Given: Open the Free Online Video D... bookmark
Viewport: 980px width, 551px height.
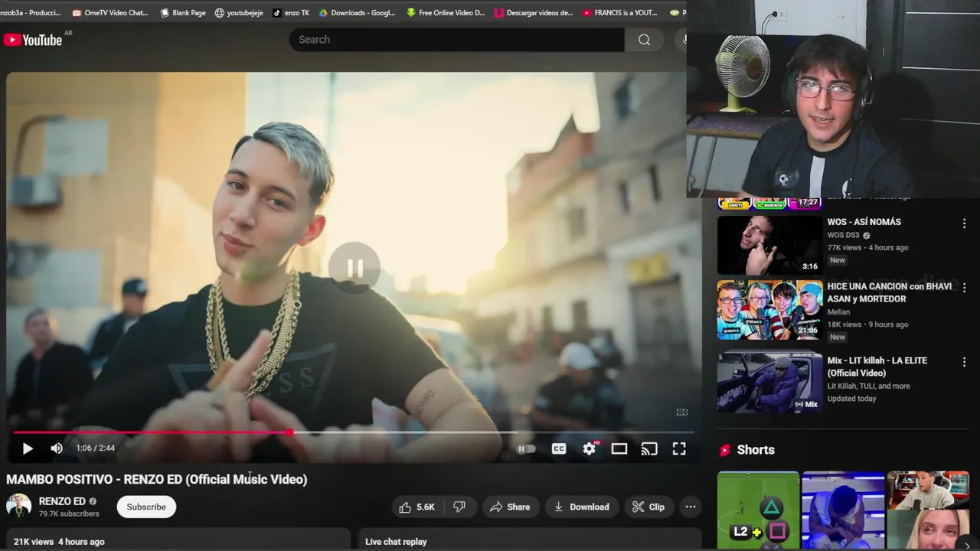Looking at the screenshot, I should 446,13.
